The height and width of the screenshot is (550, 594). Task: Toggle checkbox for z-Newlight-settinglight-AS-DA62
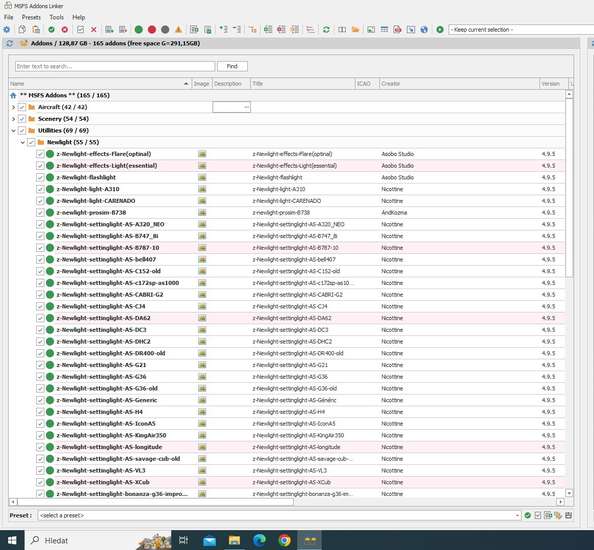click(x=40, y=318)
